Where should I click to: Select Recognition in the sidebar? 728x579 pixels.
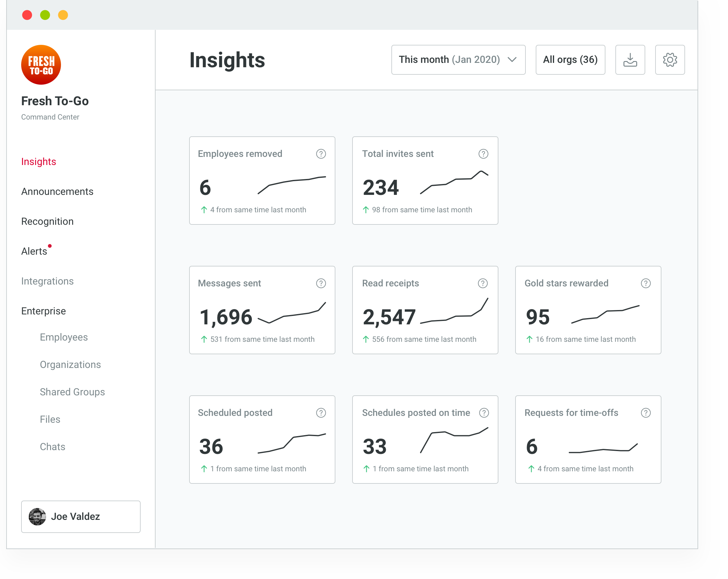tap(47, 221)
